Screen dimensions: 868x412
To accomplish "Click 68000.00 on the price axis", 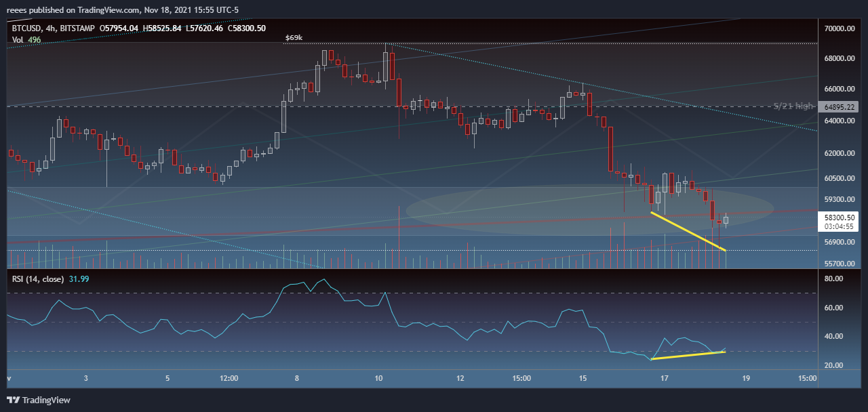I will [x=840, y=58].
